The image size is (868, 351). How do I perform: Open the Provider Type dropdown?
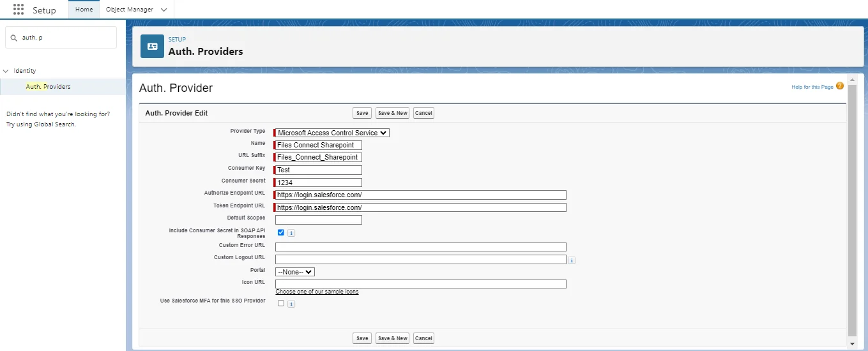[x=332, y=133]
